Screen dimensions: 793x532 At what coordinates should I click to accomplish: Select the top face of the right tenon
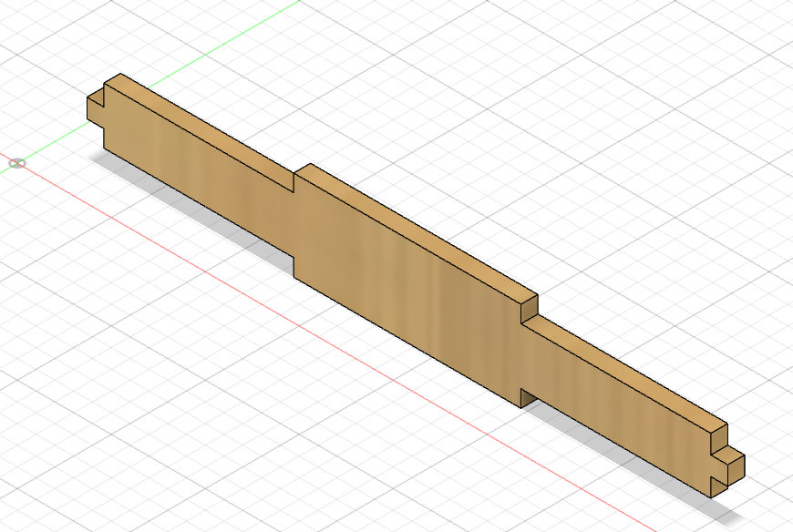(x=727, y=455)
